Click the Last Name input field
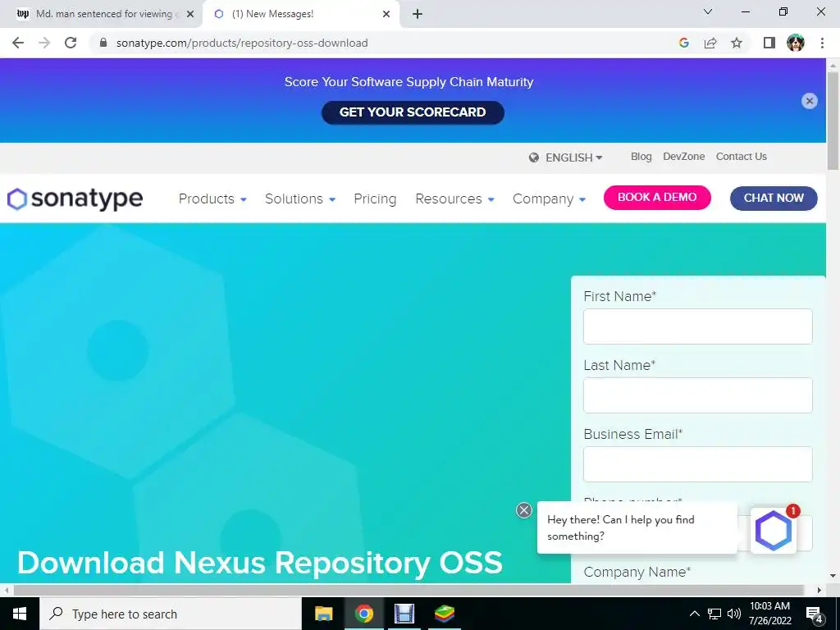Screen dimensions: 840x630 697,395
